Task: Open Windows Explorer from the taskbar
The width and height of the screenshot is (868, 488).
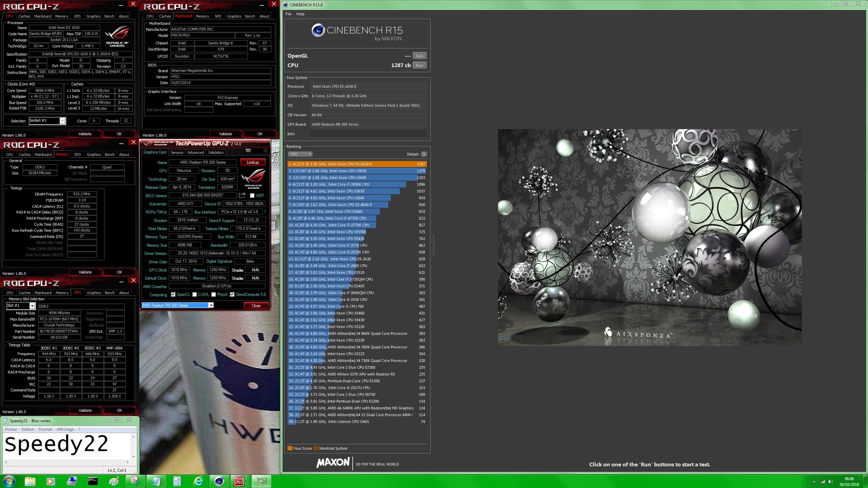Action: 30,481
